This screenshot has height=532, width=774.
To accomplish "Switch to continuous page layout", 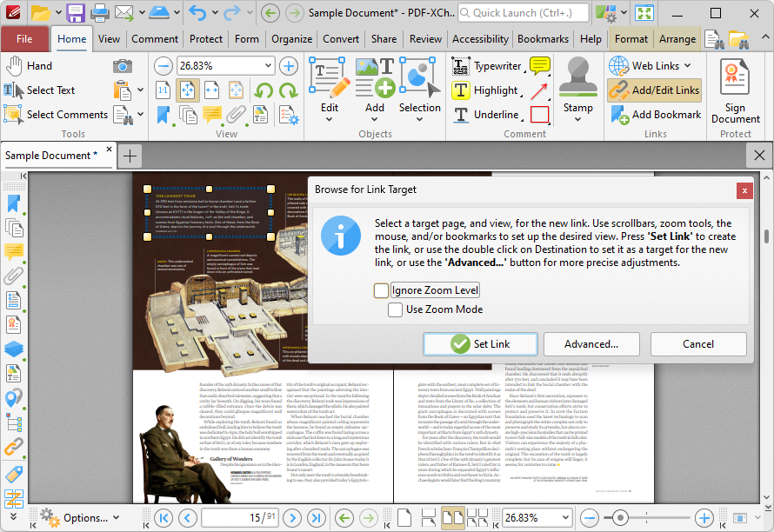I will pos(429,518).
